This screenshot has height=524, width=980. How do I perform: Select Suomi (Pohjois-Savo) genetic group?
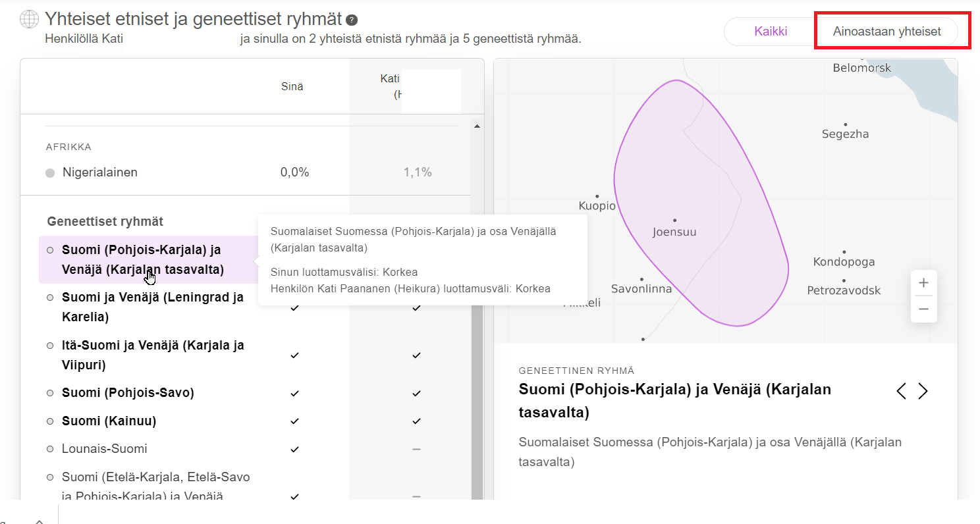[128, 393]
